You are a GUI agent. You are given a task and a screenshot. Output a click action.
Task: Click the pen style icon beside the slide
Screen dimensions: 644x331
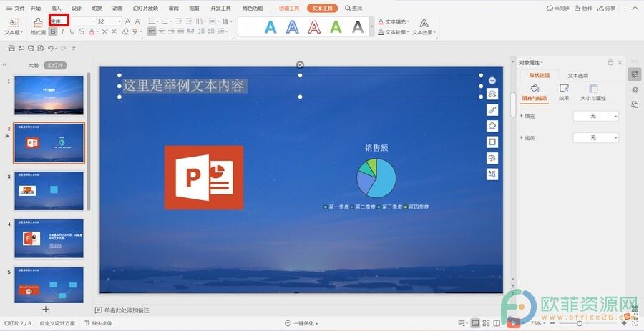[492, 110]
